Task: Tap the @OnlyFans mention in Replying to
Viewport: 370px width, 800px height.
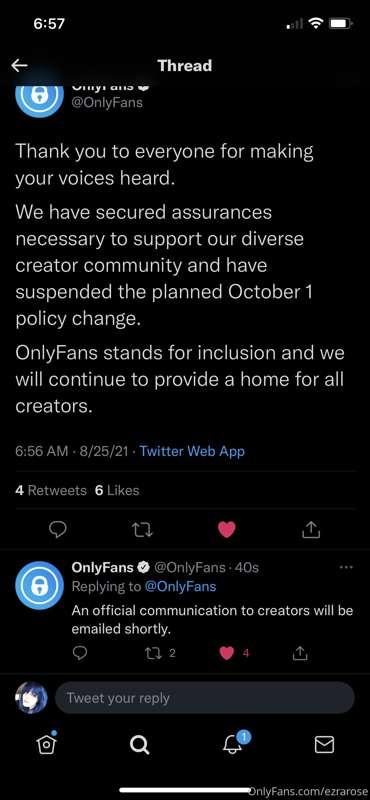Action: pyautogui.click(x=180, y=586)
